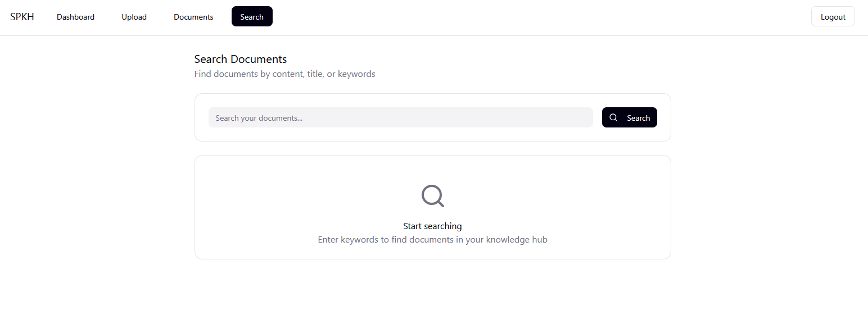Screen dimensions: 868x324
Task: Click the 'Enter keywords to find documents' hint
Action: (x=432, y=240)
